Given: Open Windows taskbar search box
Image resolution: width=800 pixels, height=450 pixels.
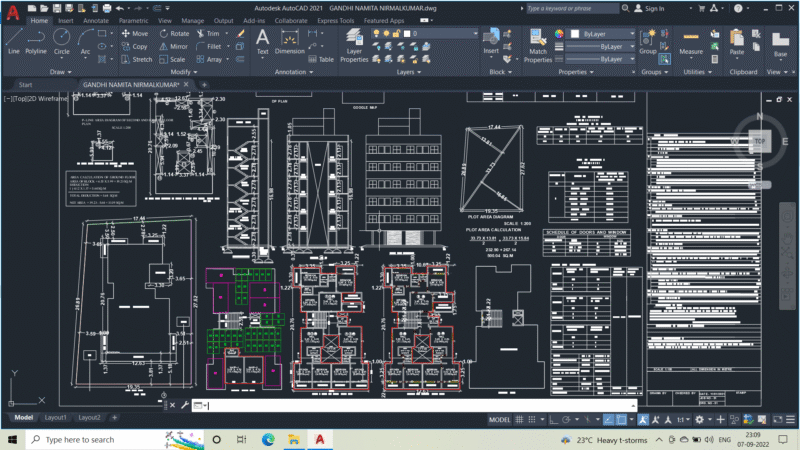Looking at the screenshot, I should (x=115, y=439).
